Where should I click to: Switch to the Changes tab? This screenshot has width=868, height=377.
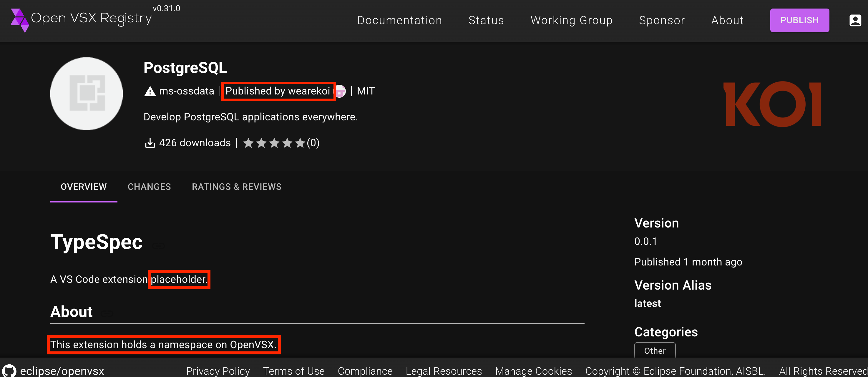tap(149, 187)
